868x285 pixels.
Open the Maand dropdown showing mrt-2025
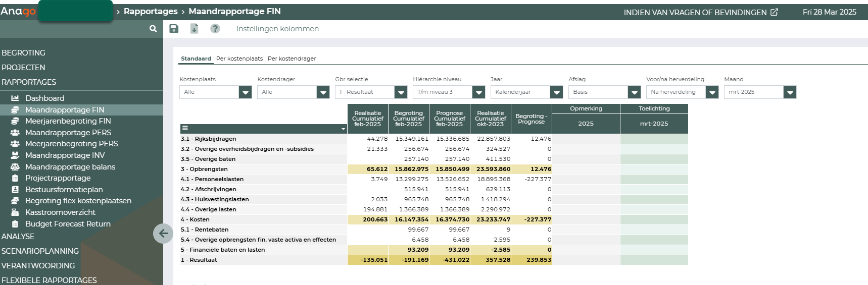[760, 92]
